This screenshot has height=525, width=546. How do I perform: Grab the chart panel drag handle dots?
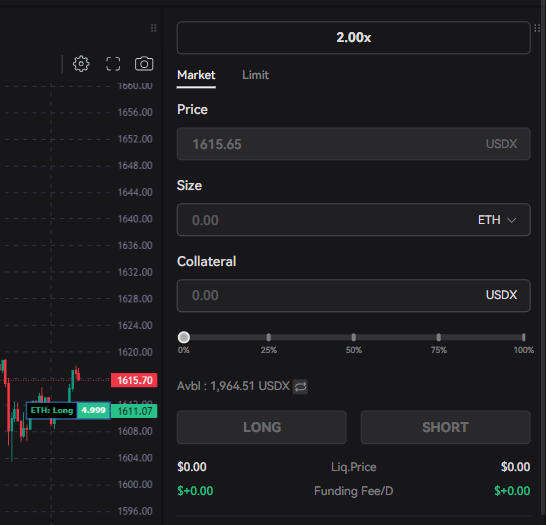coord(154,28)
